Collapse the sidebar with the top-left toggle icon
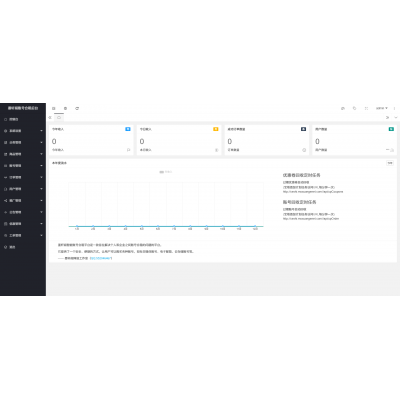The image size is (400, 400). click(54, 108)
